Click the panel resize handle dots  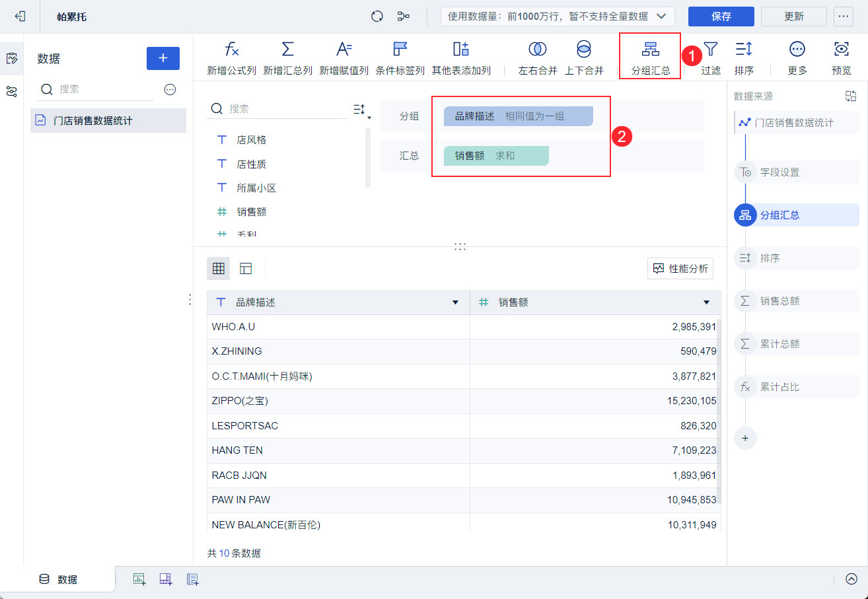coord(460,246)
